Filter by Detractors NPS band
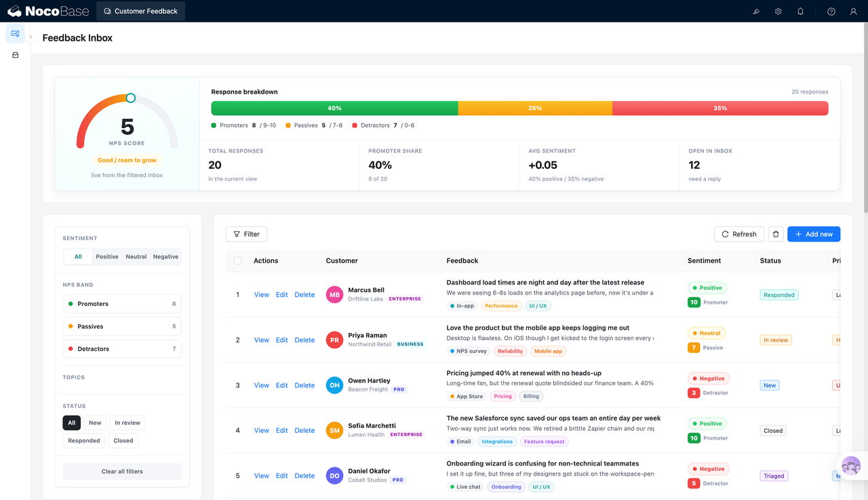This screenshot has width=868, height=500. (x=122, y=349)
